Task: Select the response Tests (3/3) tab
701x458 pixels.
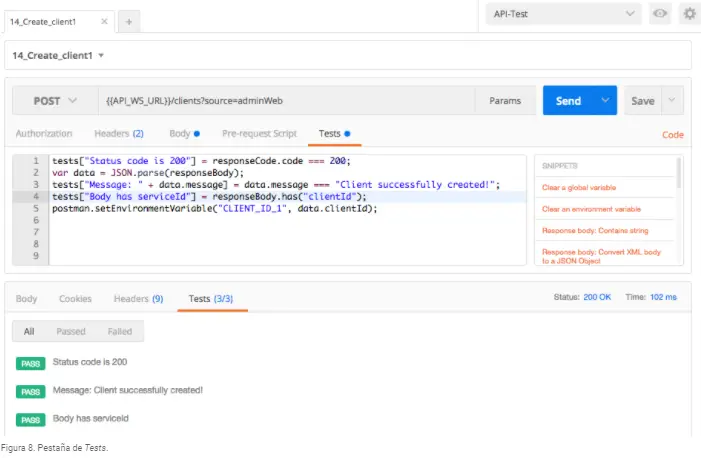Action: 211,299
